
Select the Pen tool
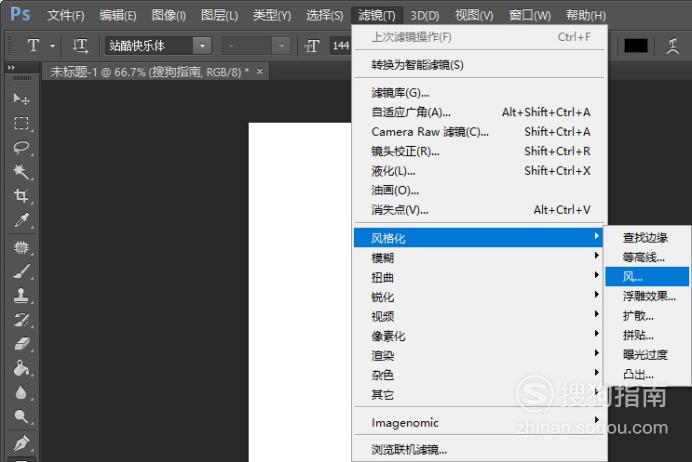(21, 443)
